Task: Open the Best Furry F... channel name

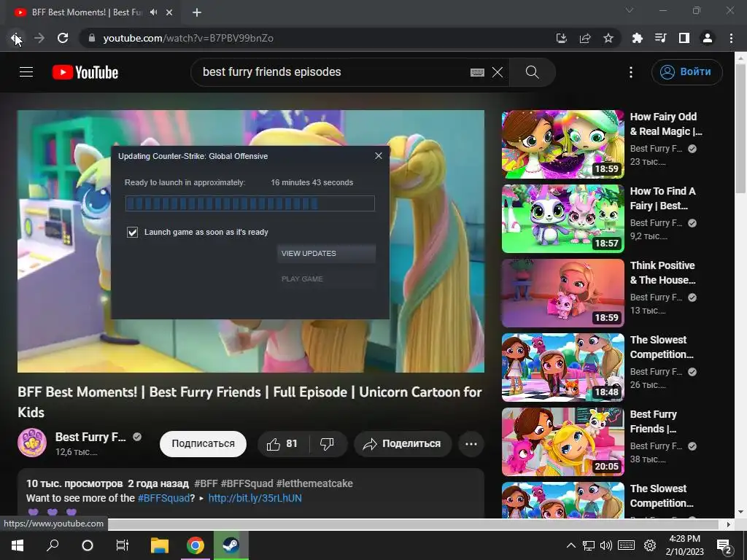Action: pyautogui.click(x=90, y=437)
